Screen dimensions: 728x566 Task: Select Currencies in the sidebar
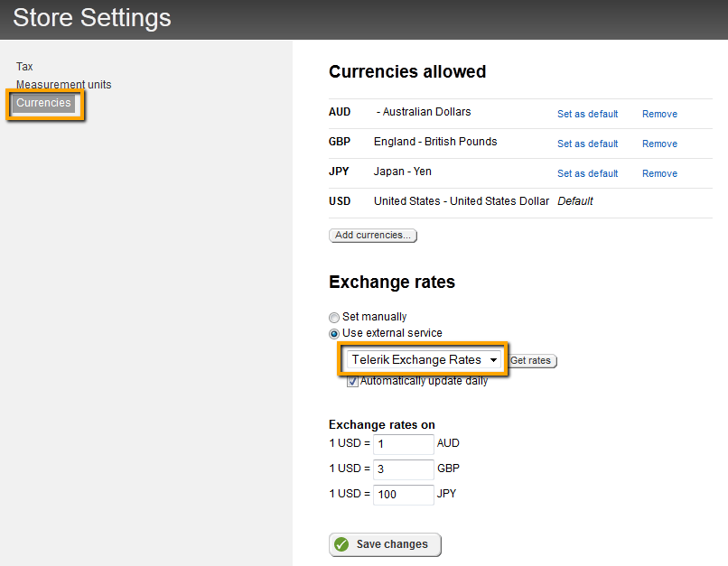point(43,103)
